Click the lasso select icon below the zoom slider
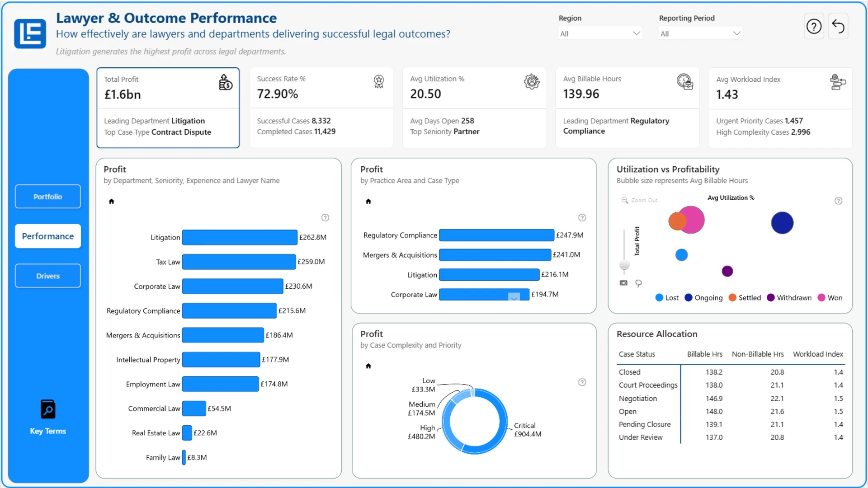The height and width of the screenshot is (488, 868). tap(638, 283)
